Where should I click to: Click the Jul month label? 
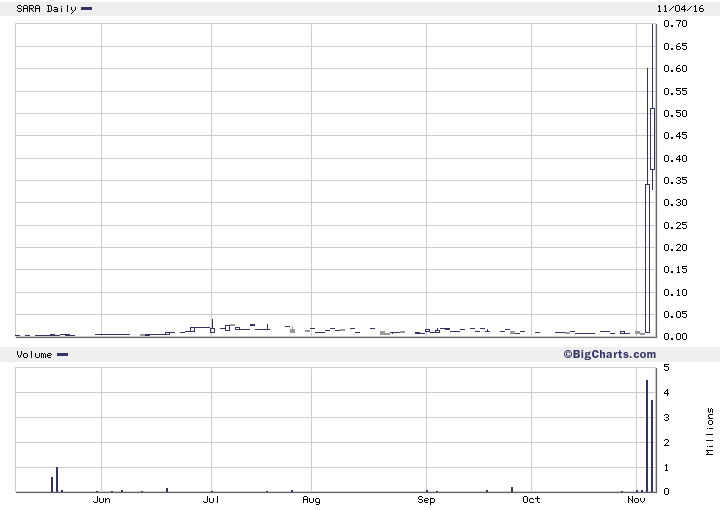point(211,500)
